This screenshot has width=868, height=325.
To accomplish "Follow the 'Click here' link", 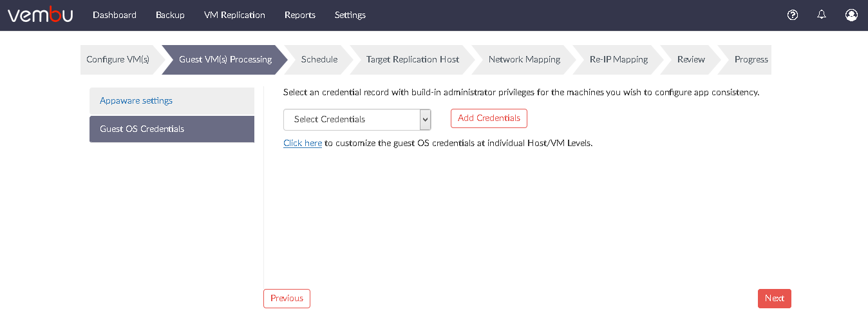I will (x=303, y=144).
